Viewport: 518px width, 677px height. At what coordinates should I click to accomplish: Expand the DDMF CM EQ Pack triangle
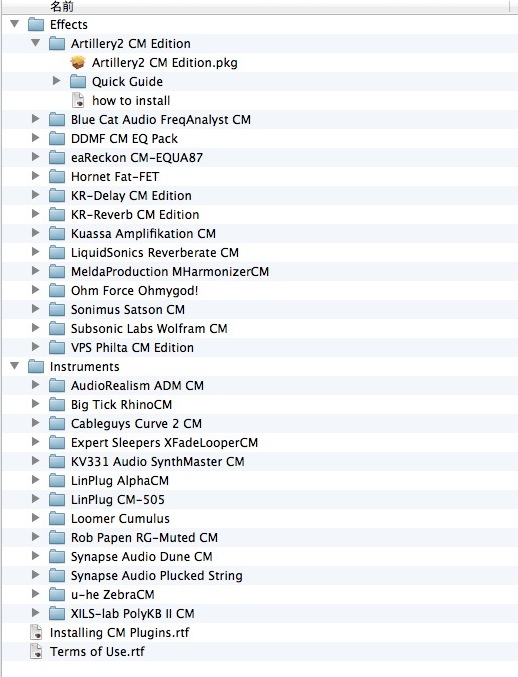point(35,138)
